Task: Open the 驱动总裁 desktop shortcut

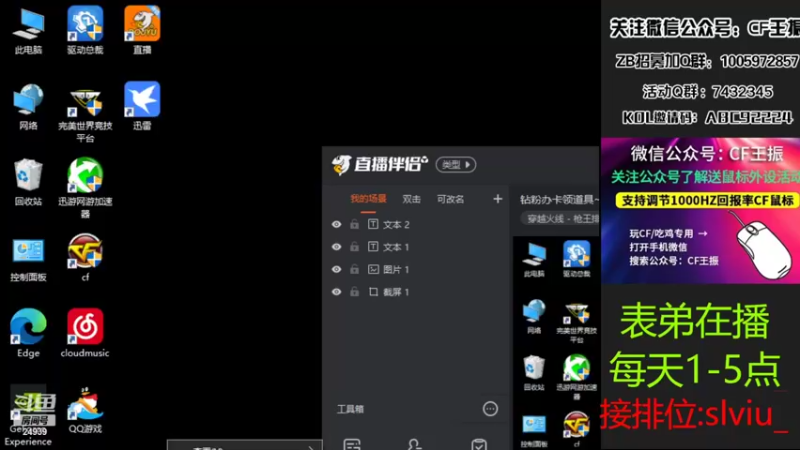Action: 85,31
